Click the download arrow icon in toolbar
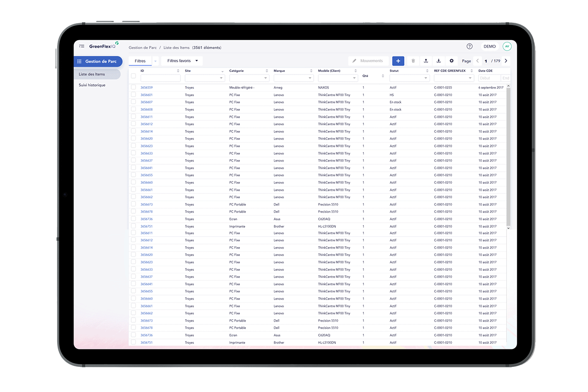The height and width of the screenshot is (392, 588). (x=438, y=61)
